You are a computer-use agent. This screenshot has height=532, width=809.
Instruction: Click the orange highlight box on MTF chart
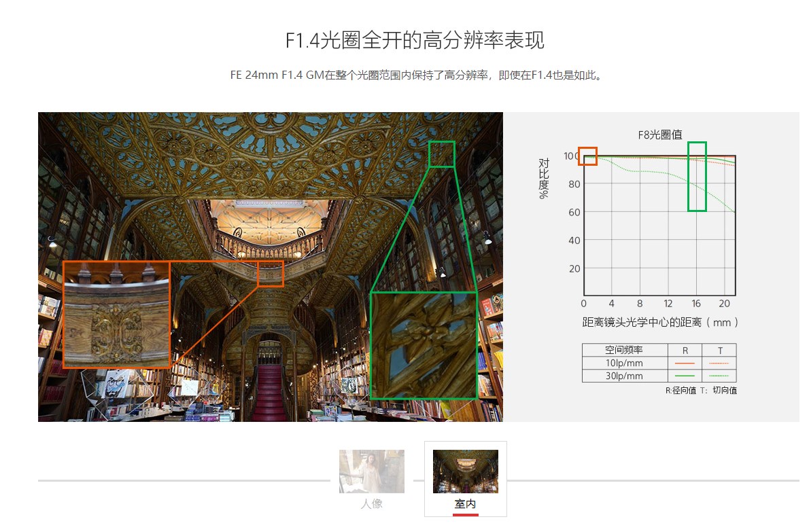587,156
